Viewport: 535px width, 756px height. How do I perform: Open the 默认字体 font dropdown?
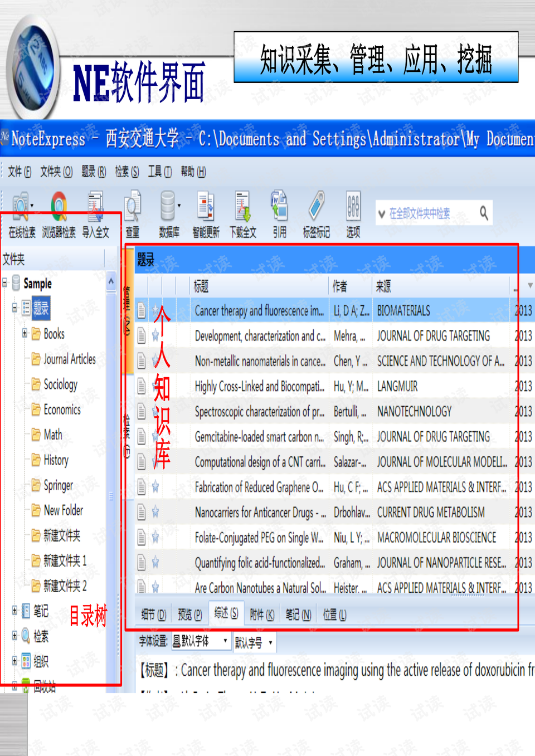pos(201,642)
